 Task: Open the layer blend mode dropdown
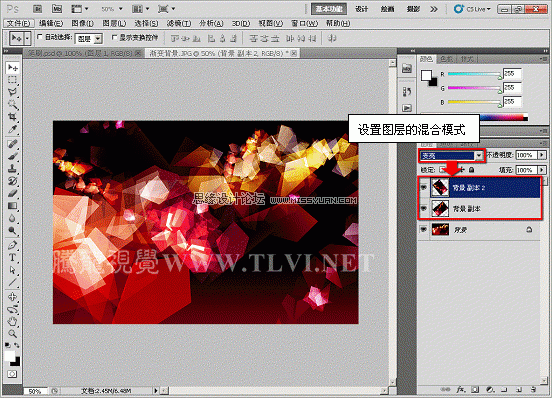click(452, 156)
